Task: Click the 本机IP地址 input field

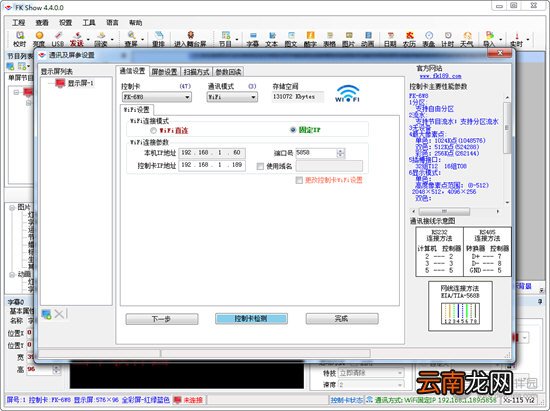Action: tap(212, 153)
